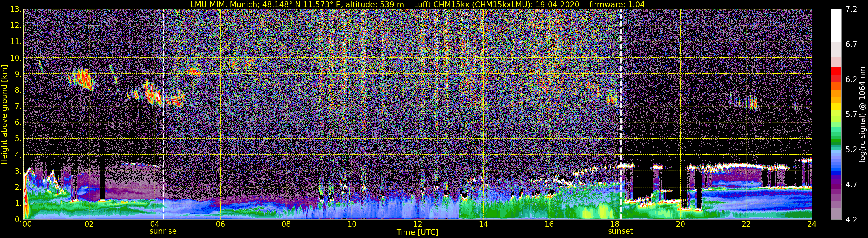Viewport: 868px width, 238px height.
Task: Click the '12' time axis tick label
Action: tap(417, 224)
